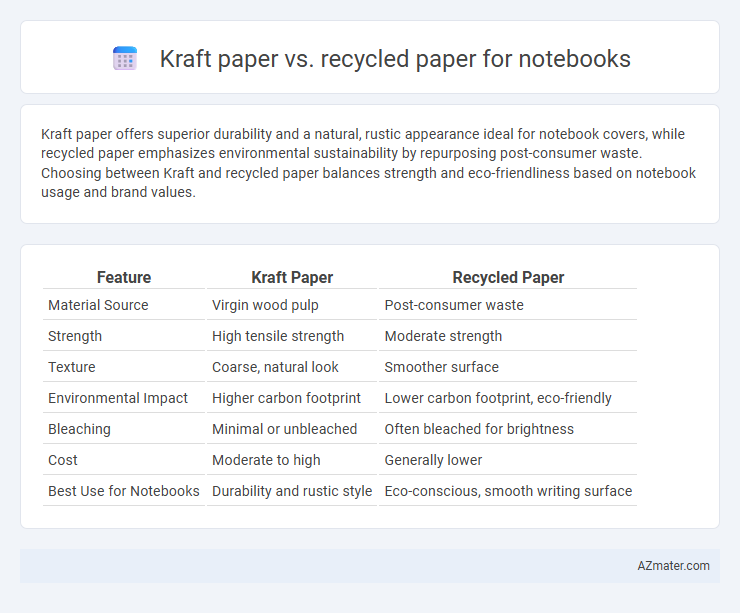Viewport: 740px width, 613px height.
Task: Select the 'Environmental Impact' row label
Action: click(x=118, y=398)
